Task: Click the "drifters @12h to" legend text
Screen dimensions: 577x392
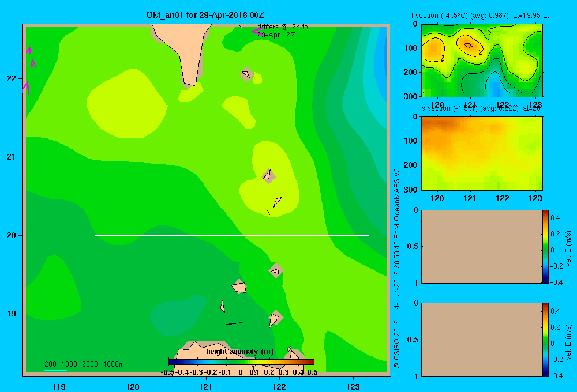Action: (x=283, y=27)
